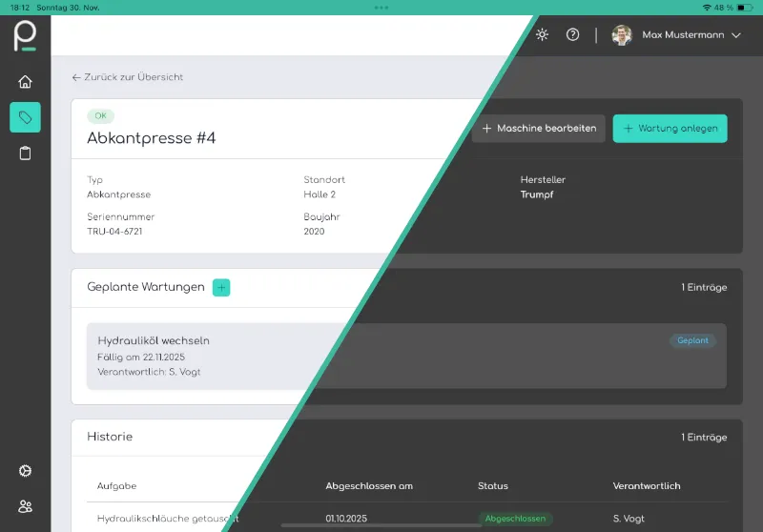Image resolution: width=763 pixels, height=532 pixels.
Task: Click the Verantwortlich column header
Action: point(647,486)
